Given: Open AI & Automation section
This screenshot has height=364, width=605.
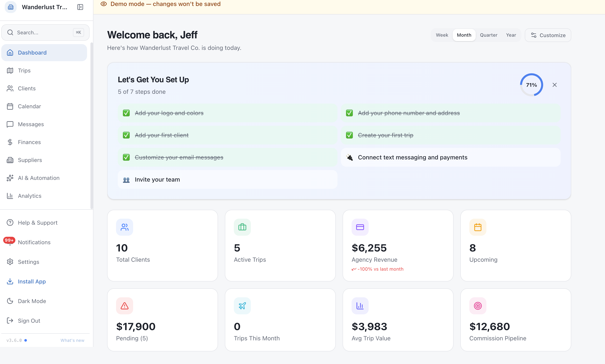Looking at the screenshot, I should click(39, 178).
